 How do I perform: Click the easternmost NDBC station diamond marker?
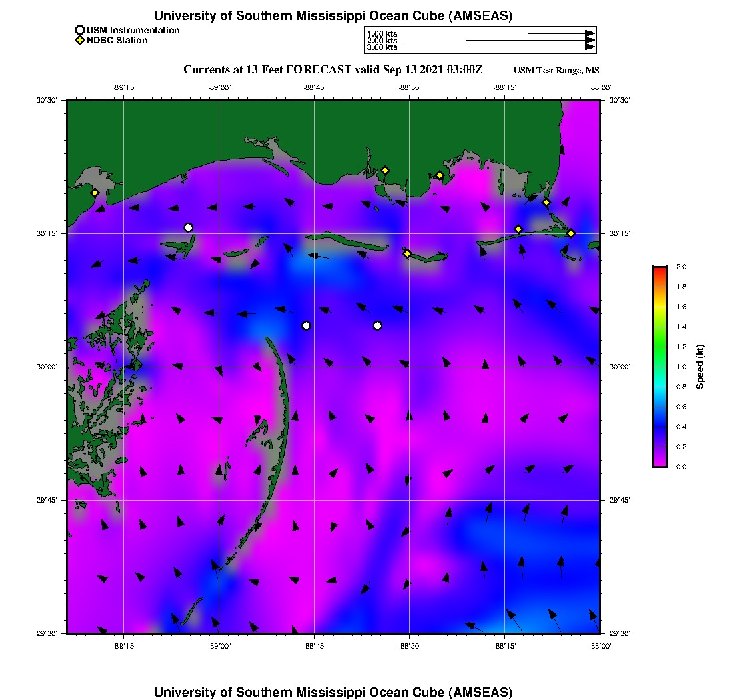pyautogui.click(x=571, y=233)
